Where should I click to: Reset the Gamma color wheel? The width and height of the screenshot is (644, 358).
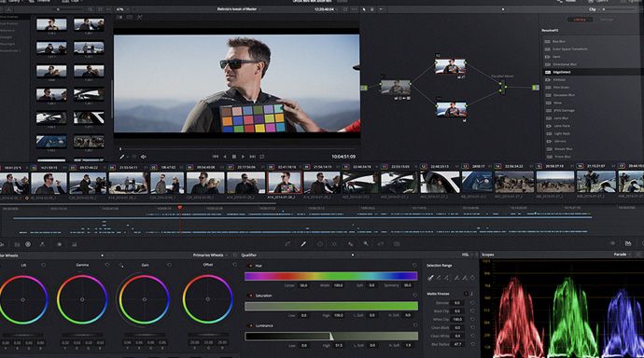pyautogui.click(x=107, y=266)
